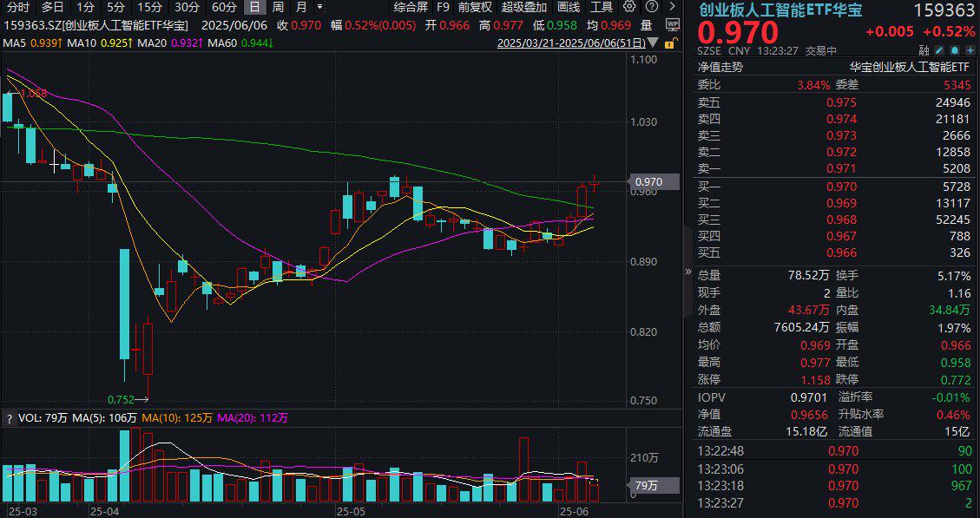Click the 买三 price 0.968 row

point(834,220)
